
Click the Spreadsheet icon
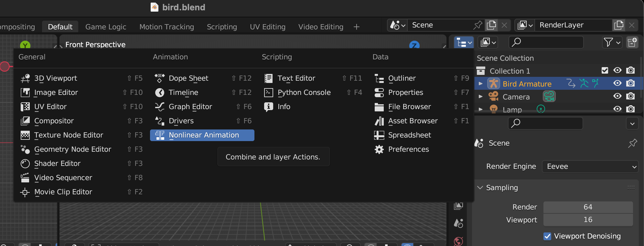click(x=379, y=135)
